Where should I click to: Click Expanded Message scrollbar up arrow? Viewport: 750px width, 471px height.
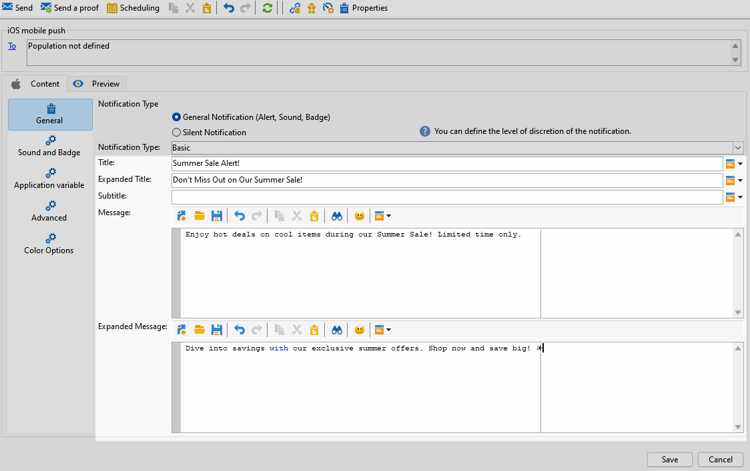pyautogui.click(x=738, y=348)
